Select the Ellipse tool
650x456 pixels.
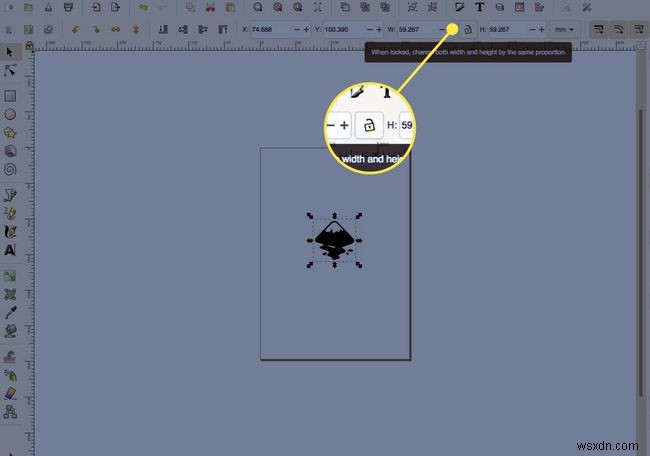point(10,114)
